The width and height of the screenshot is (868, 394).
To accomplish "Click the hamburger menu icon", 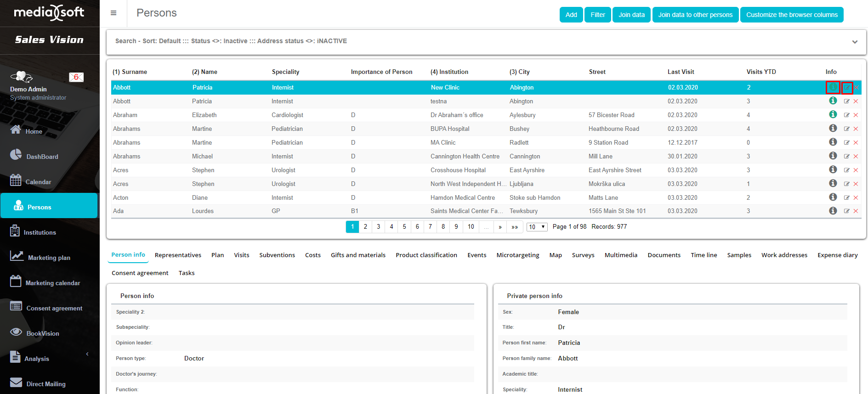I will tap(113, 13).
